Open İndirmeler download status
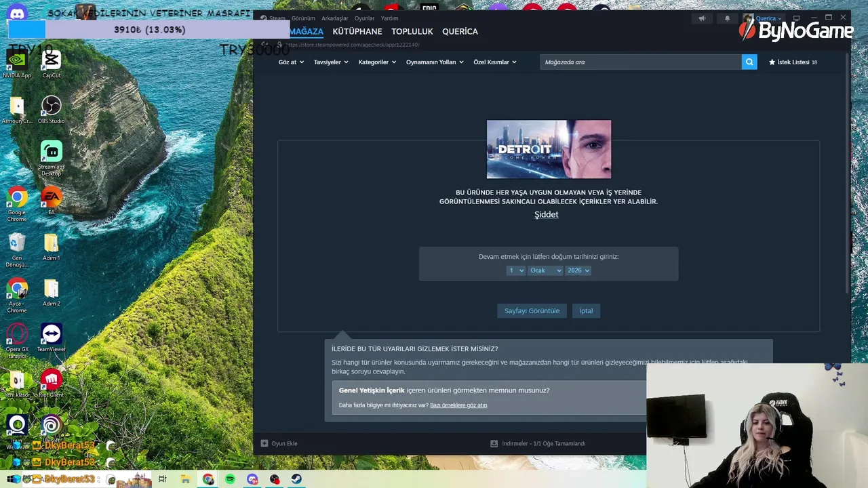The width and height of the screenshot is (868, 488). coord(538,443)
